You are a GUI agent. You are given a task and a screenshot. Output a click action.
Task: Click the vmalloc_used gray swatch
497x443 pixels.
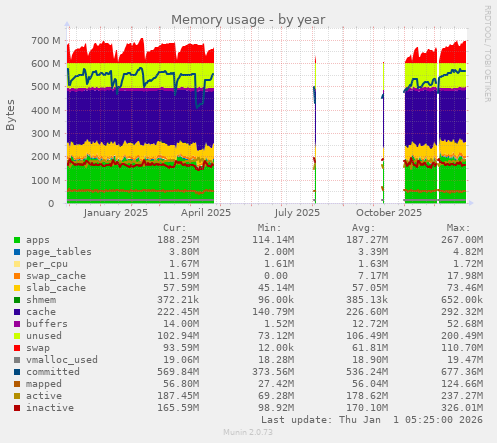click(17, 360)
